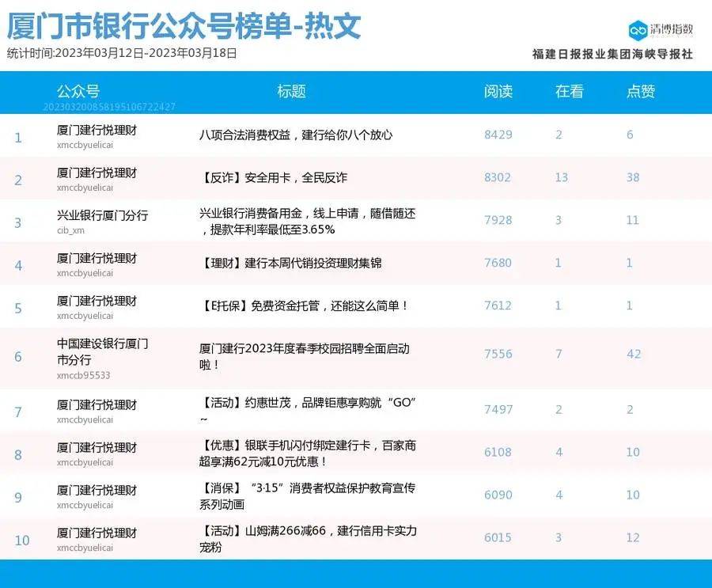This screenshot has width=712, height=588.
Task: Click rank number 10
Action: 22,541
